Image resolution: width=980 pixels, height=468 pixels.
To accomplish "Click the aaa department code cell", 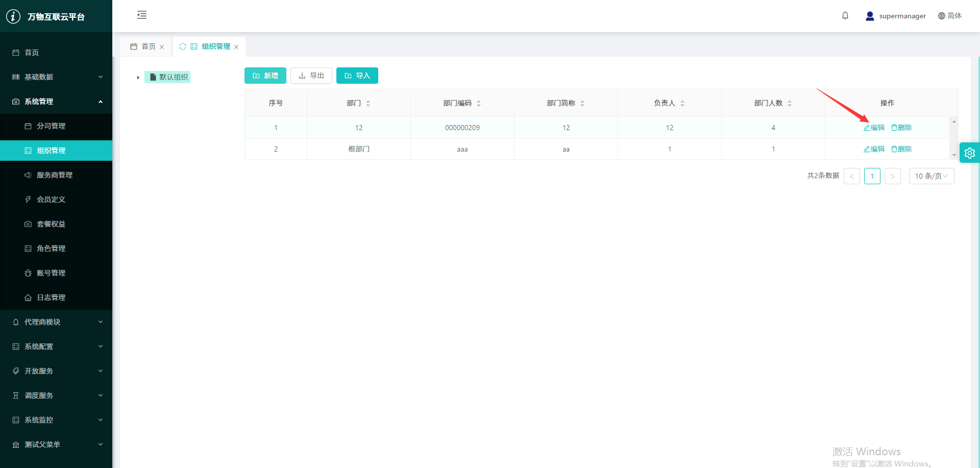I will pos(462,150).
